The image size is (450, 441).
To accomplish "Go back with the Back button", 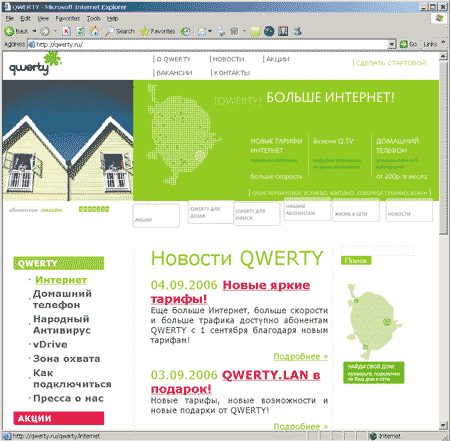I will (x=17, y=31).
